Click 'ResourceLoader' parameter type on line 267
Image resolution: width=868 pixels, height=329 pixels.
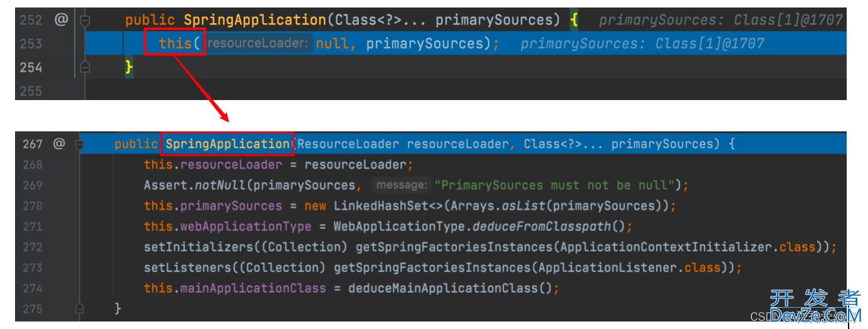[x=348, y=144]
